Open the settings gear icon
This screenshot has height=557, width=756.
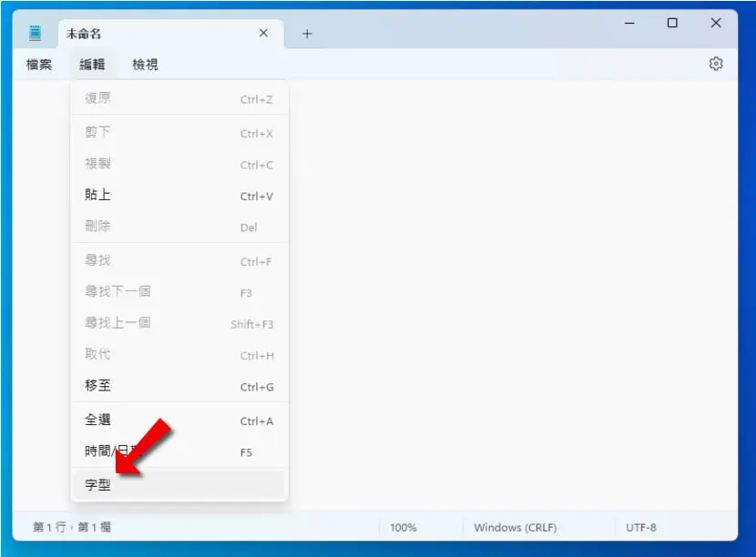(716, 64)
